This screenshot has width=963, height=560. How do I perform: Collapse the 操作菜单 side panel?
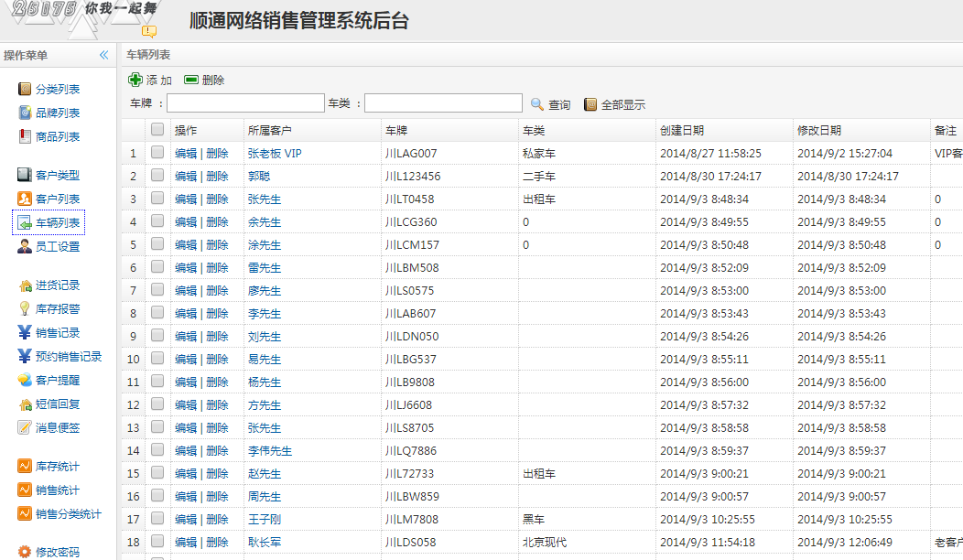103,55
